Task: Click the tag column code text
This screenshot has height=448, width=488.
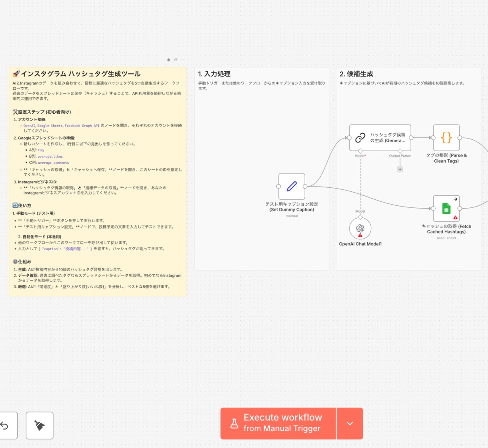Action: [x=41, y=150]
